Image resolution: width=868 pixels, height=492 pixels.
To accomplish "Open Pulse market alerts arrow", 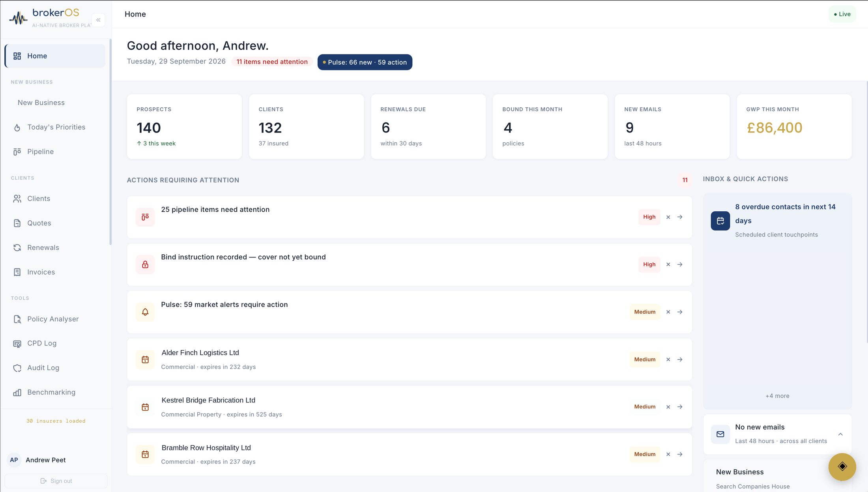I will click(x=680, y=312).
